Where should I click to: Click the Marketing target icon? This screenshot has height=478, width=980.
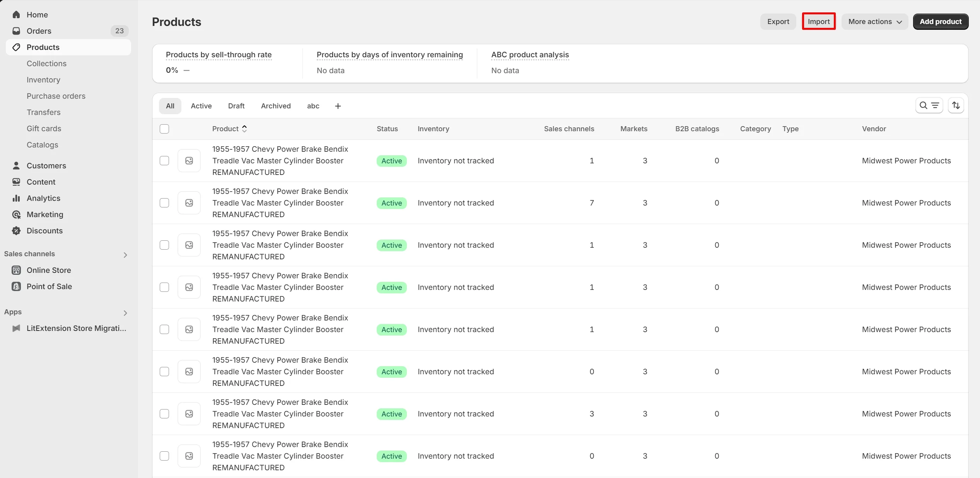point(16,214)
